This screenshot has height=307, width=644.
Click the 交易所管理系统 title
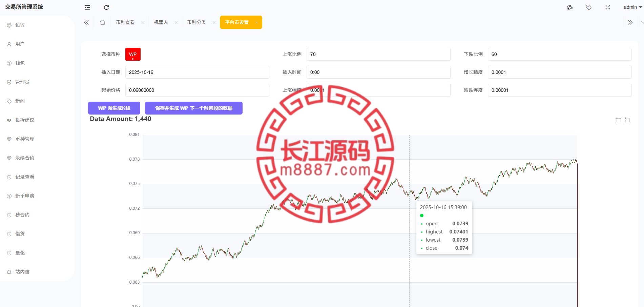24,7
